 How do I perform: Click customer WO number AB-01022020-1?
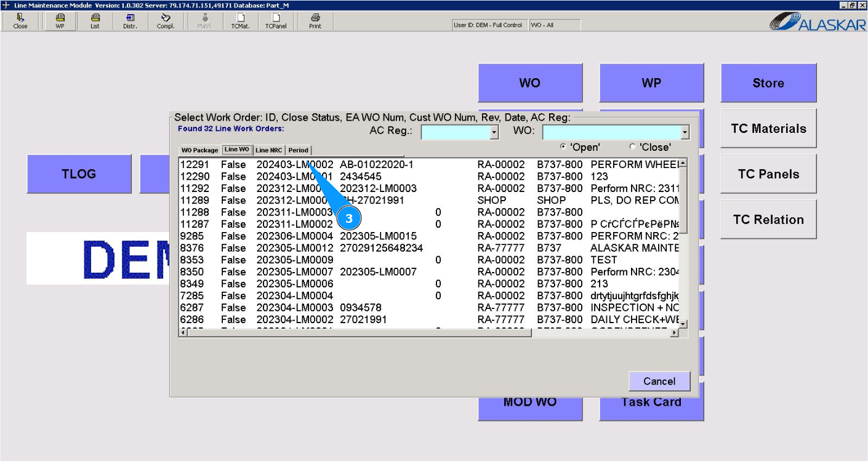[377, 165]
